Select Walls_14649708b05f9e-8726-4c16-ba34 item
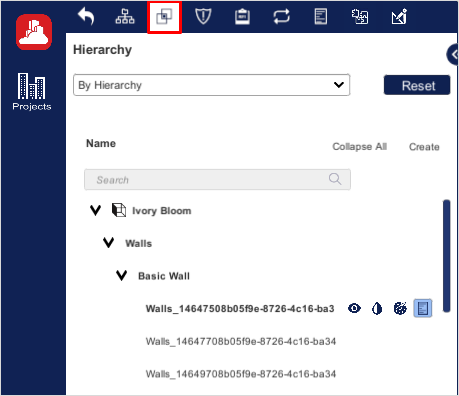 coord(241,374)
